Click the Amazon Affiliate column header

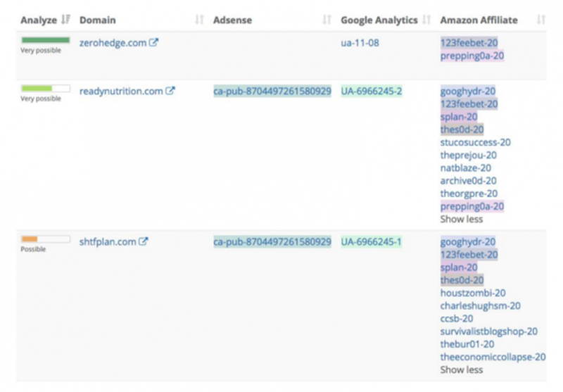coord(479,20)
